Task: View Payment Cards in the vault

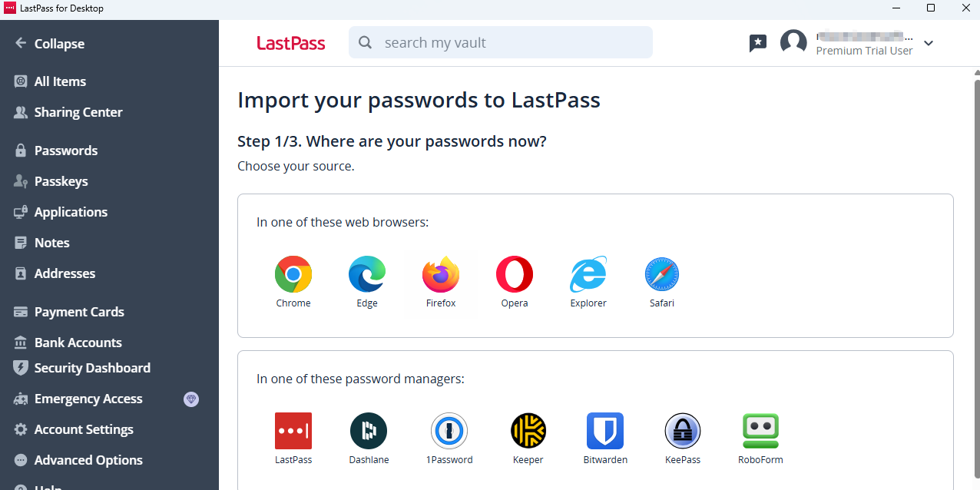Action: (x=79, y=311)
